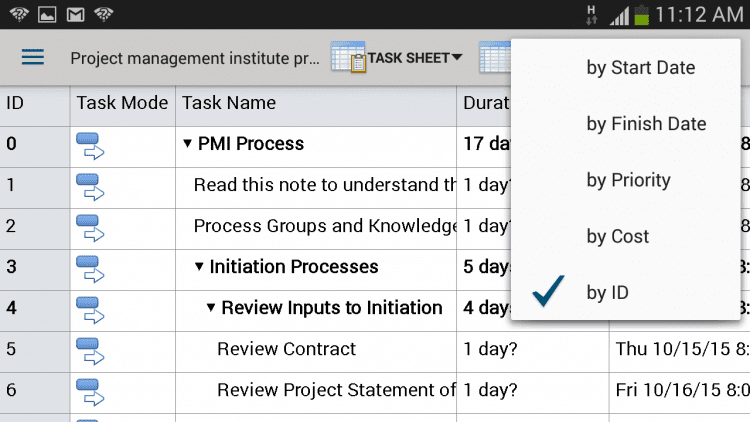750x422 pixels.
Task: Sort tasks by Cost
Action: pyautogui.click(x=617, y=236)
